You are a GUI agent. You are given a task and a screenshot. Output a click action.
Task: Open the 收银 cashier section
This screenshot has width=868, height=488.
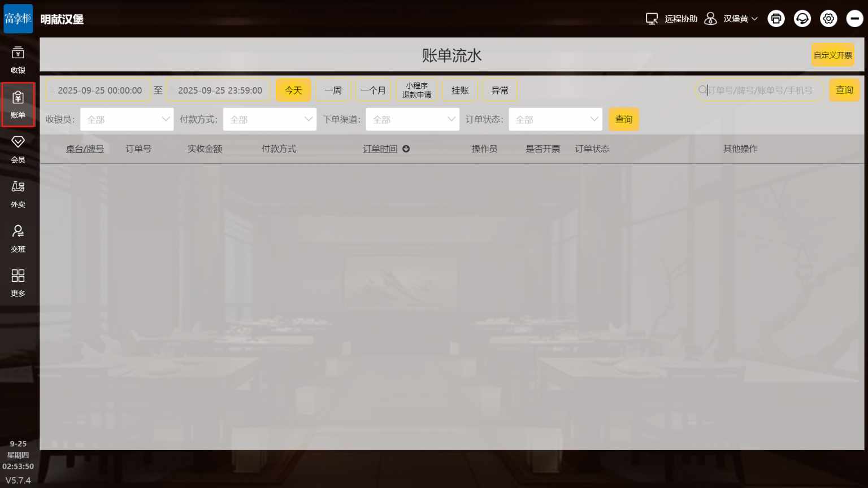[x=18, y=60]
